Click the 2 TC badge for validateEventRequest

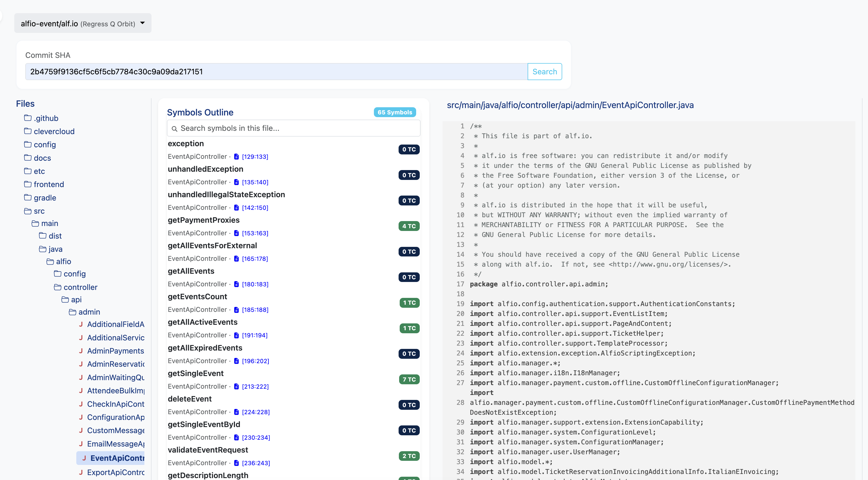409,456
